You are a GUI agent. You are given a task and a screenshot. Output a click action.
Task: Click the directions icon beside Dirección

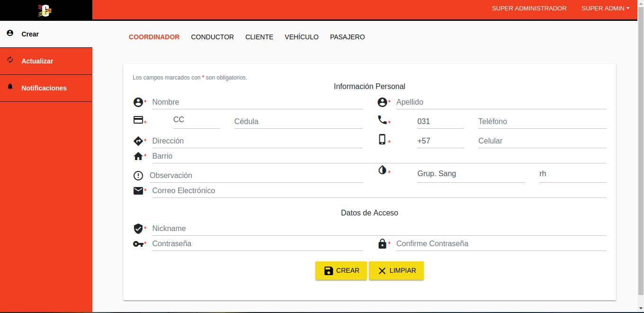(x=138, y=141)
